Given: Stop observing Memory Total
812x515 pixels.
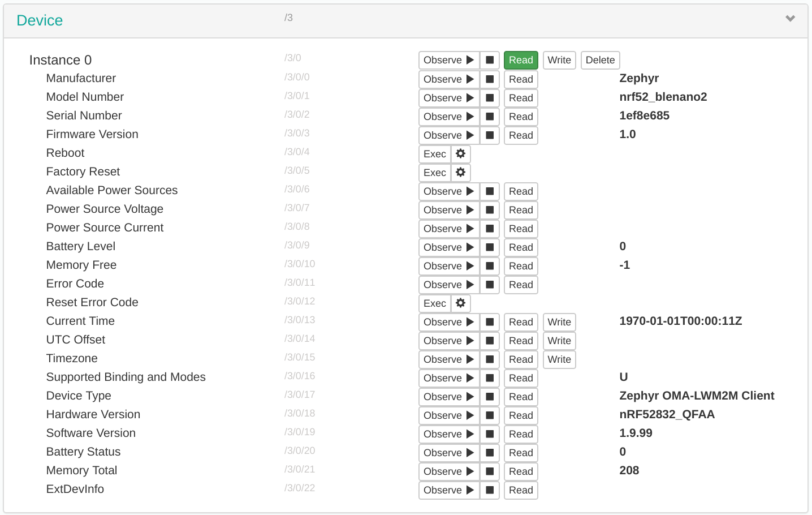Looking at the screenshot, I should click(490, 471).
